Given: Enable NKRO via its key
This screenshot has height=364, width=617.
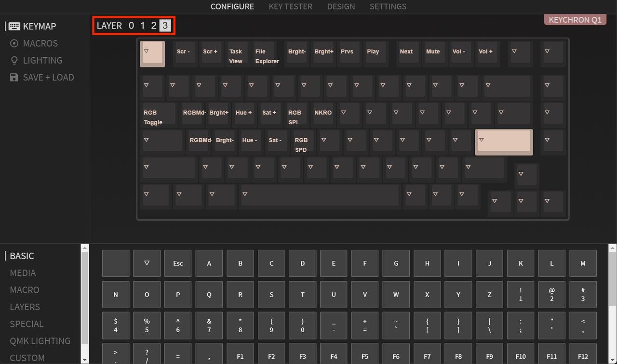Looking at the screenshot, I should pyautogui.click(x=322, y=114).
